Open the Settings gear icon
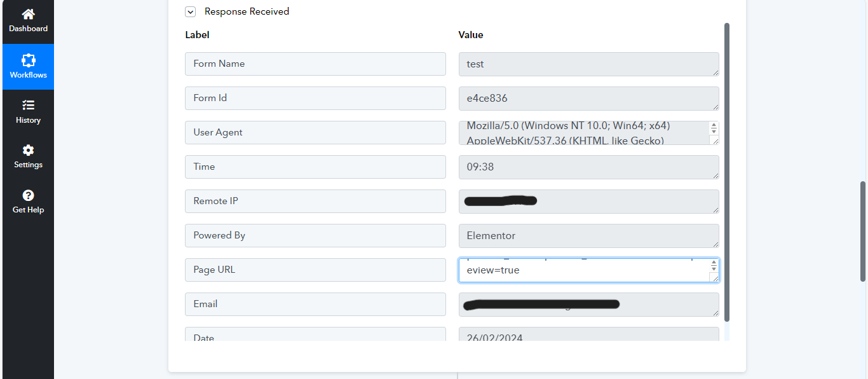The image size is (868, 379). [28, 151]
